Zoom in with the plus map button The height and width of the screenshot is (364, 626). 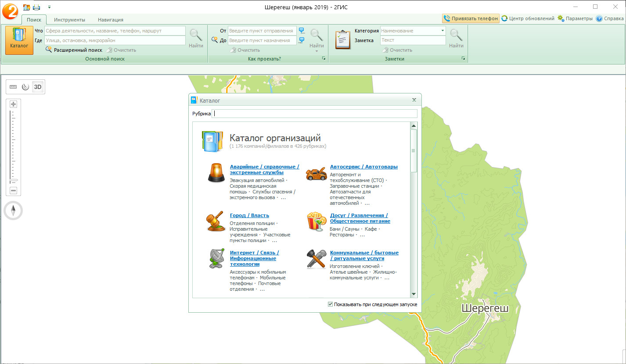(x=13, y=104)
